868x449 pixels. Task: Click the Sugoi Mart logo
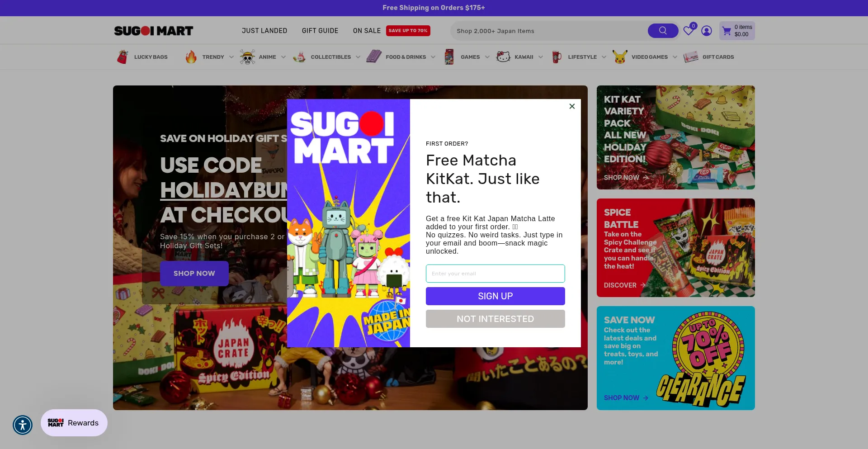click(x=154, y=31)
